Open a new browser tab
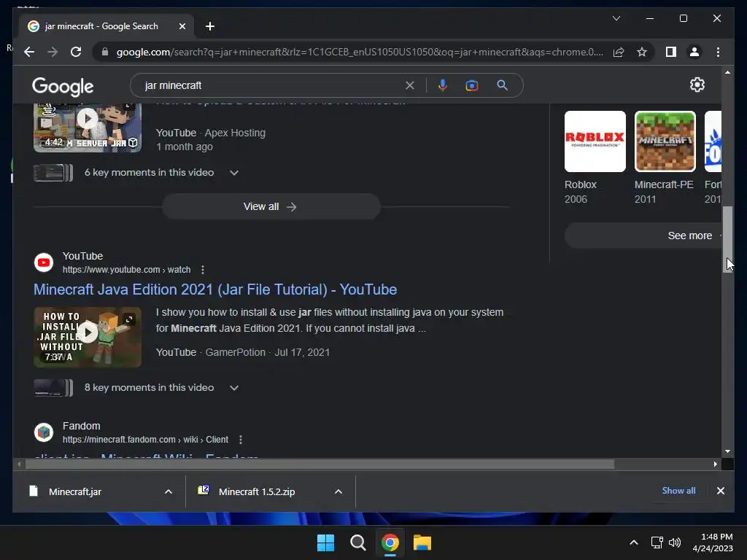747x560 pixels. 210,26
